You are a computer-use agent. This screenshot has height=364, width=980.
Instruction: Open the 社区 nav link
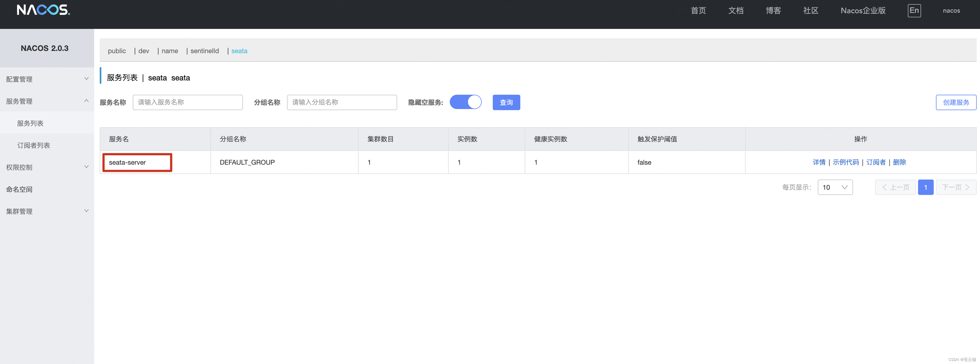click(x=810, y=11)
